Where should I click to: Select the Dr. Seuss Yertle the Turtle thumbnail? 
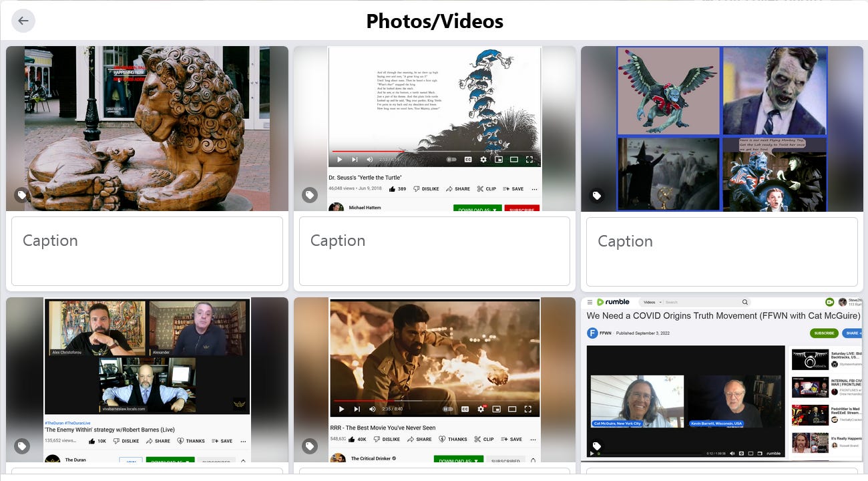[x=435, y=128]
